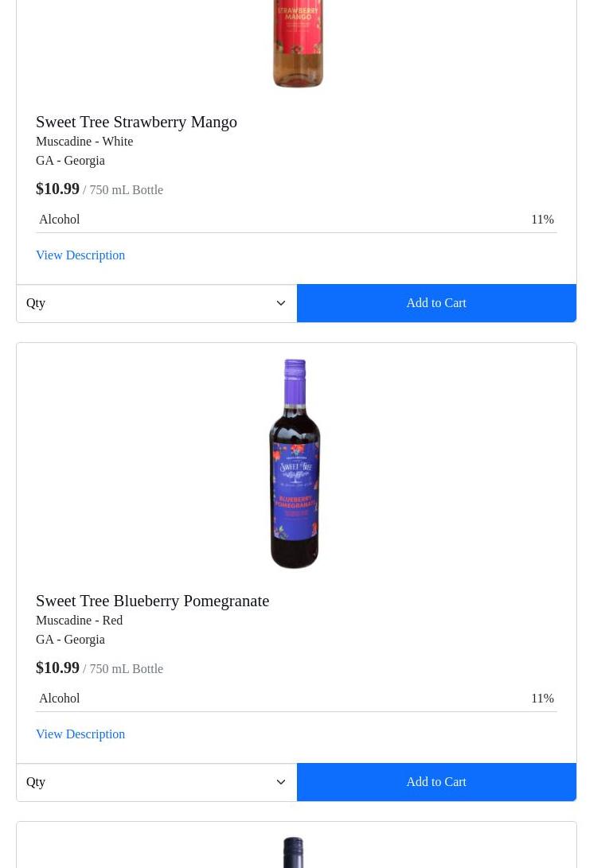Click Alcohol 11% row for Blueberry Pomegranate
This screenshot has height=868, width=609.
(x=296, y=699)
